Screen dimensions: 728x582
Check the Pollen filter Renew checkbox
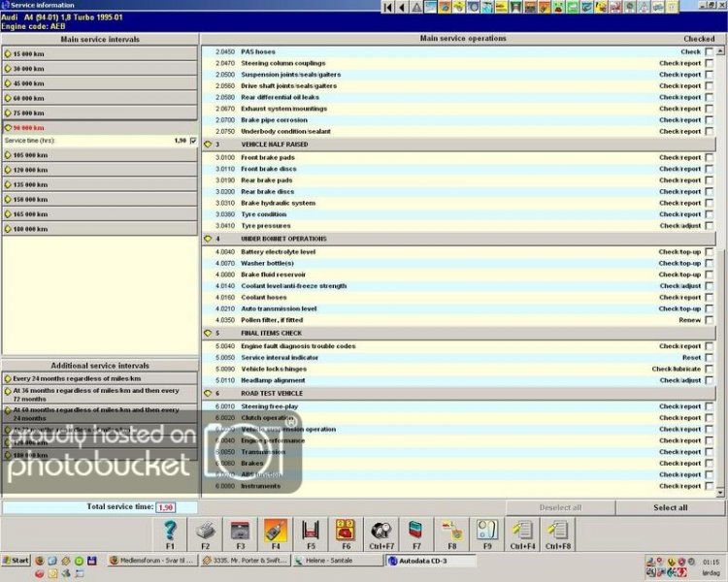[x=709, y=320]
